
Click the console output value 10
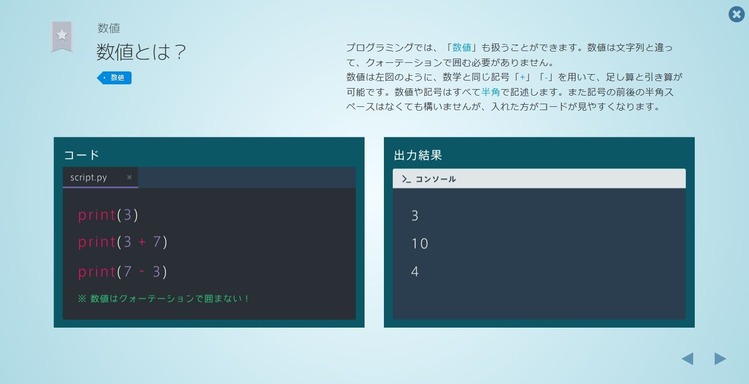click(419, 244)
